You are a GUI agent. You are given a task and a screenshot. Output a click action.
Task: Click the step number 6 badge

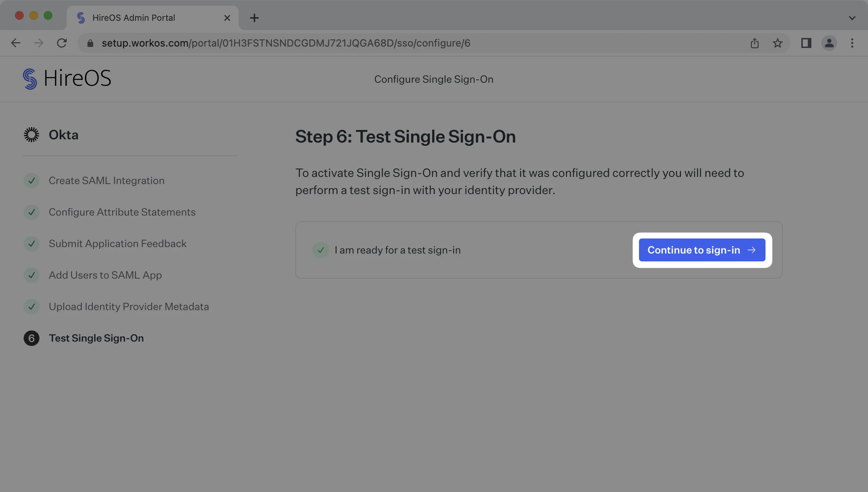tap(32, 338)
